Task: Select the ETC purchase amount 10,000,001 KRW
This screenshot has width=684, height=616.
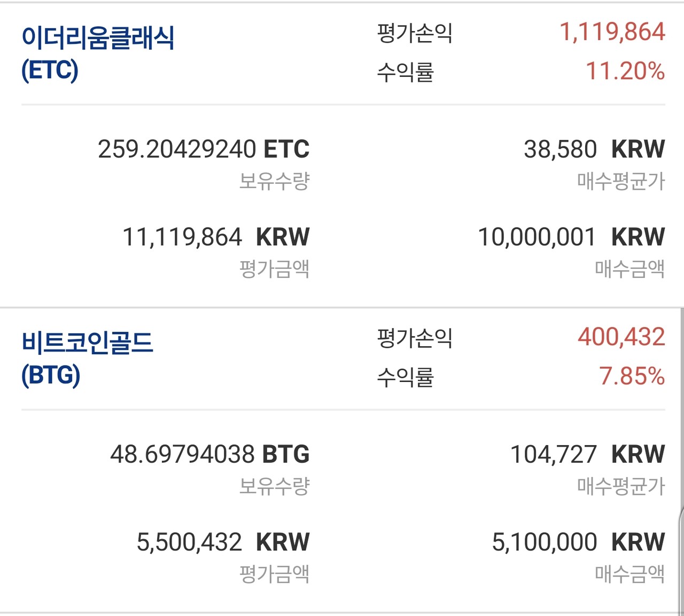Action: click(x=571, y=237)
